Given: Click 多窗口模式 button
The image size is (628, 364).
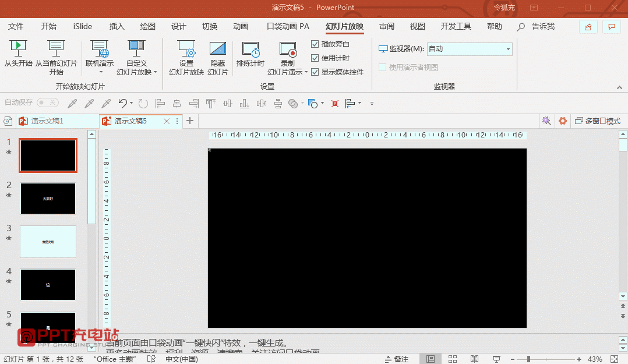Looking at the screenshot, I should tap(598, 121).
